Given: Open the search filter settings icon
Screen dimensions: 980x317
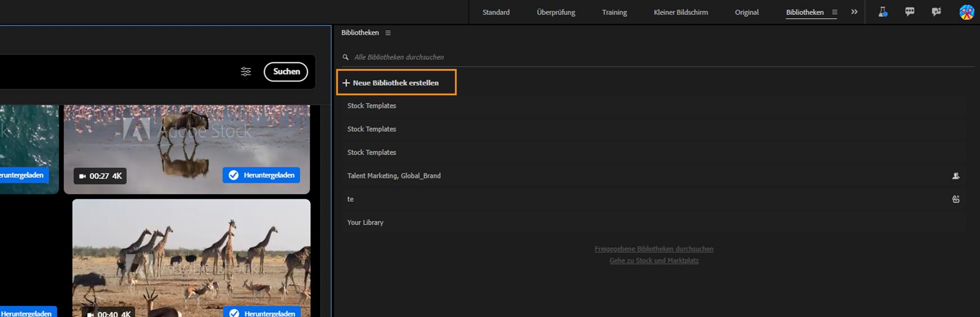Looking at the screenshot, I should point(246,72).
